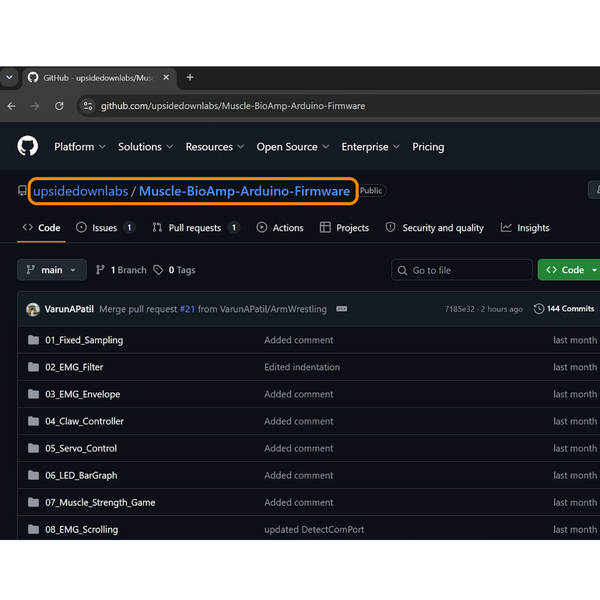Open 'Added comment' commit for 07_Muscle_Strength_Game
600x600 pixels.
coord(298,502)
